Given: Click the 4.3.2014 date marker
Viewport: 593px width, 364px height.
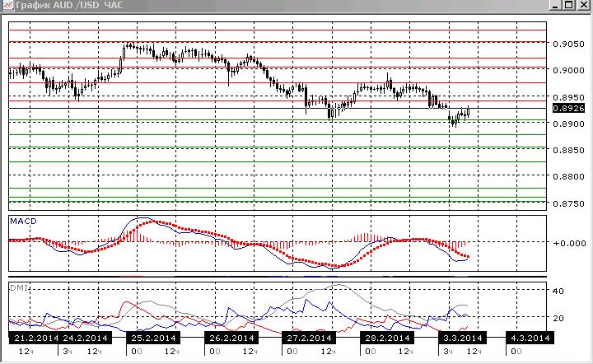Looking at the screenshot, I should coord(530,338).
